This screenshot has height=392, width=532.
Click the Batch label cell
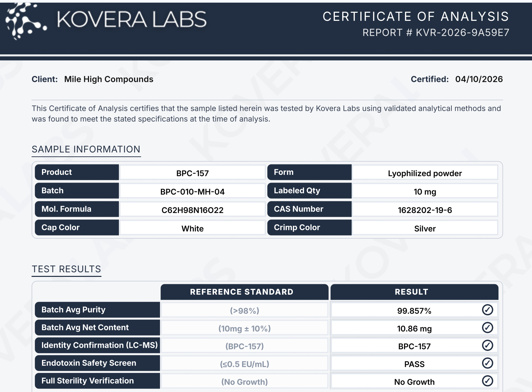pos(77,191)
